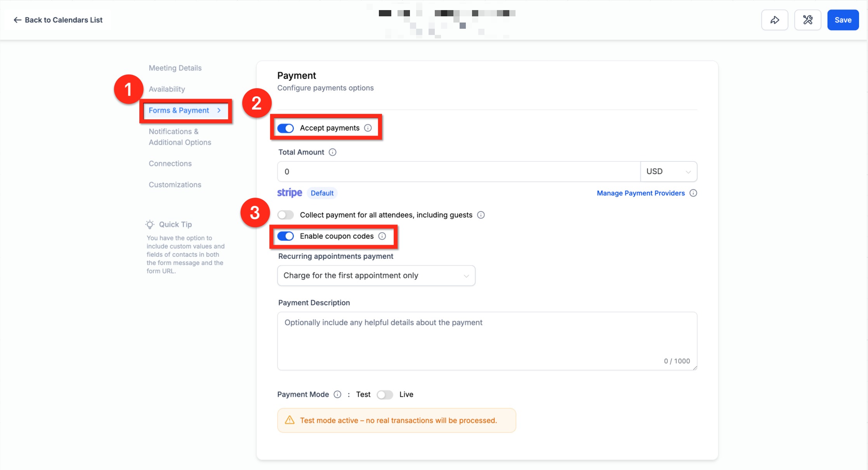The width and height of the screenshot is (868, 470).
Task: Go to the Availability section
Action: tap(167, 89)
